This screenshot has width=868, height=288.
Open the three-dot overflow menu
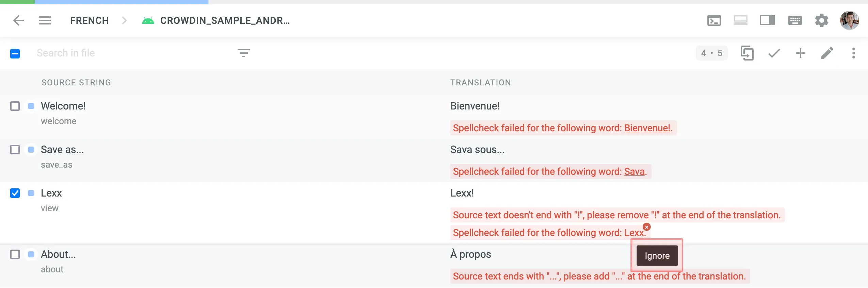click(854, 53)
